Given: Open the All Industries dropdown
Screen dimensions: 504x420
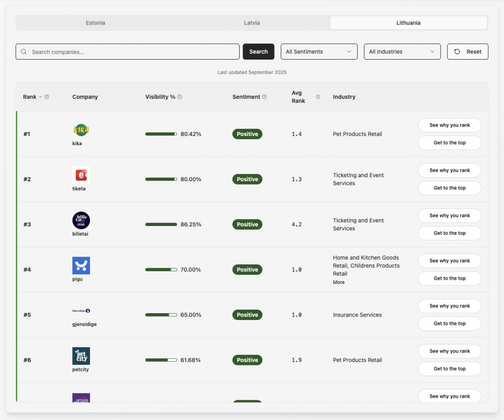Looking at the screenshot, I should [402, 52].
